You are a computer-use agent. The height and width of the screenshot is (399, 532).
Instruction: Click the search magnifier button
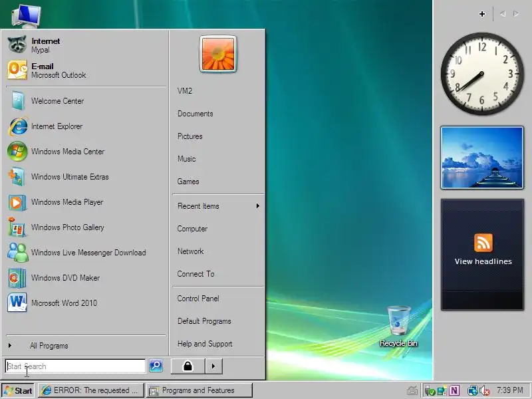tap(156, 366)
